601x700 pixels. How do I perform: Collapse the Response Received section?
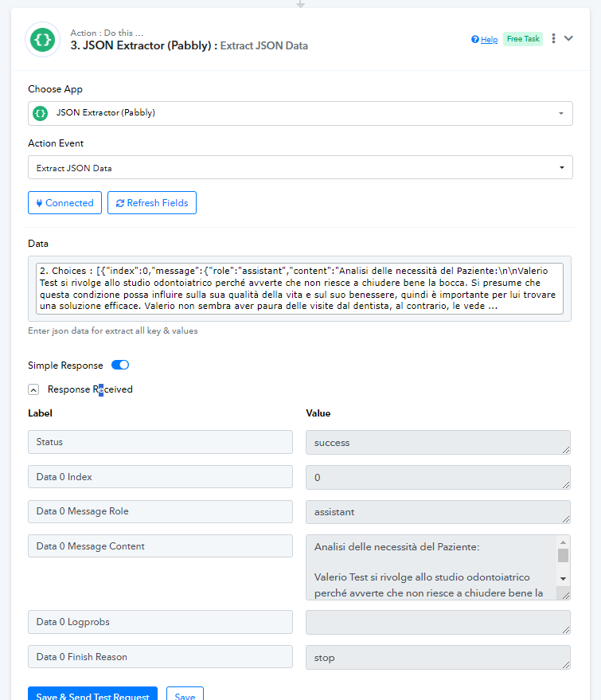point(33,389)
